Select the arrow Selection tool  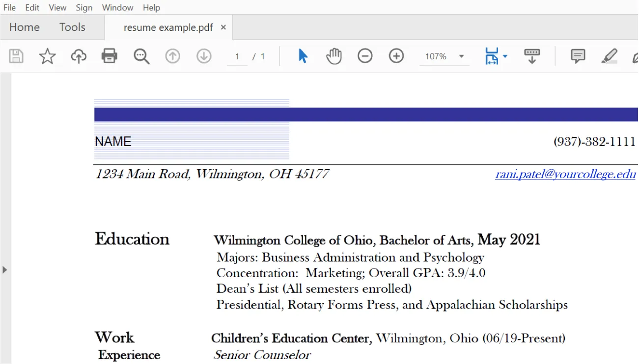(303, 56)
